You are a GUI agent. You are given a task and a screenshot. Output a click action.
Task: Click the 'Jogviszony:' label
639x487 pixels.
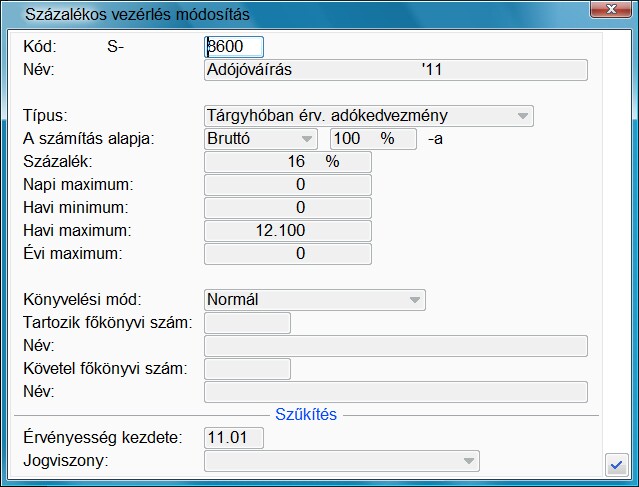(x=66, y=461)
